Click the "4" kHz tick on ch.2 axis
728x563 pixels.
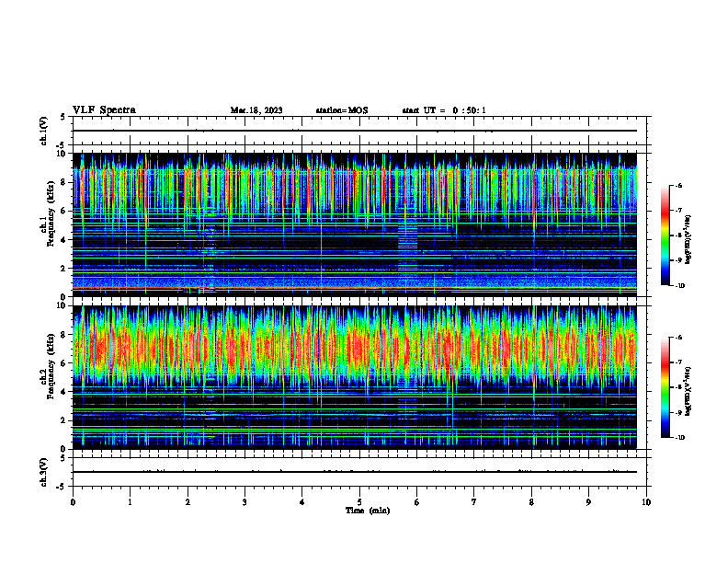(64, 392)
